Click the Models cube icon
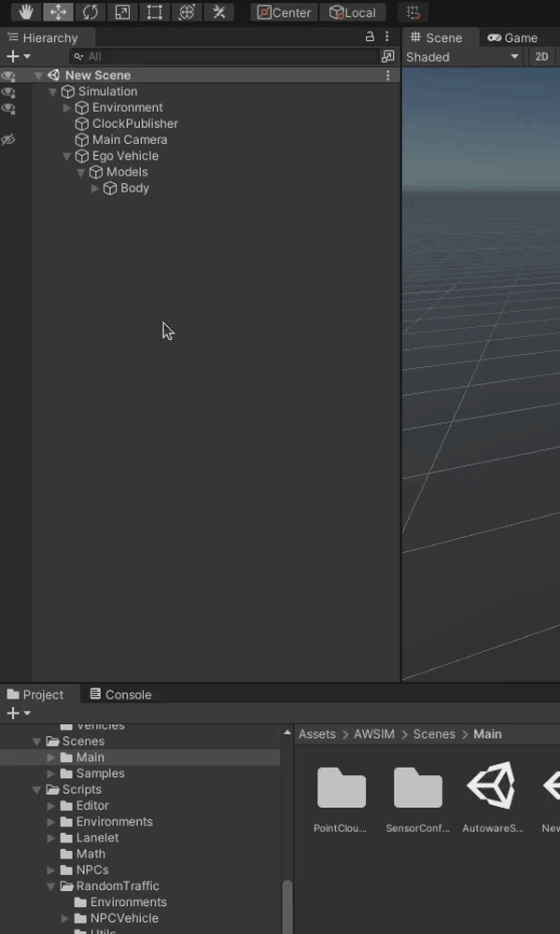Screen dimensions: 560x934 [96, 172]
